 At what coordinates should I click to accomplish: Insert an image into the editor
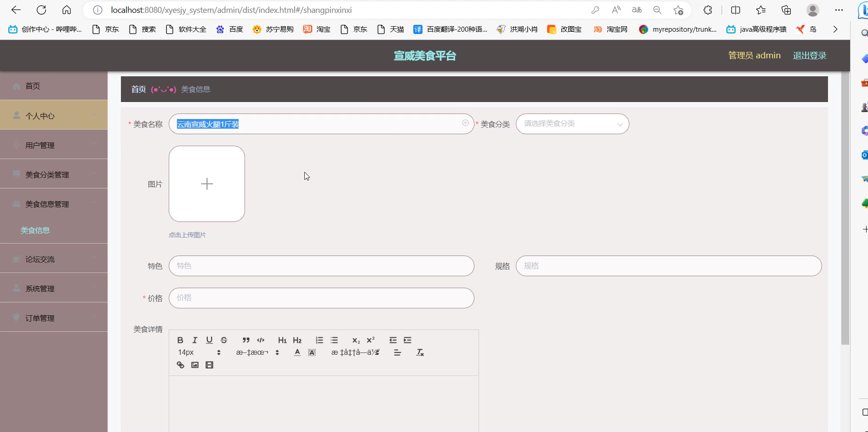point(195,365)
